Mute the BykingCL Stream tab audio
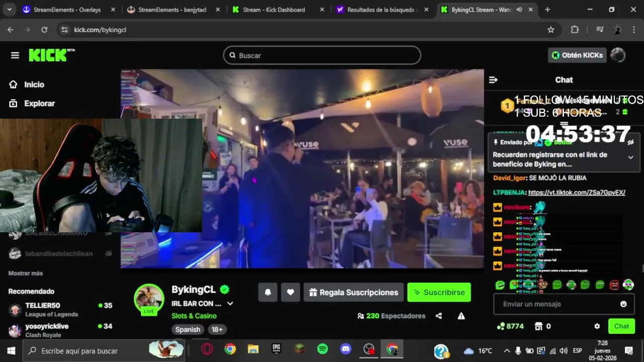644x362 pixels. (519, 10)
